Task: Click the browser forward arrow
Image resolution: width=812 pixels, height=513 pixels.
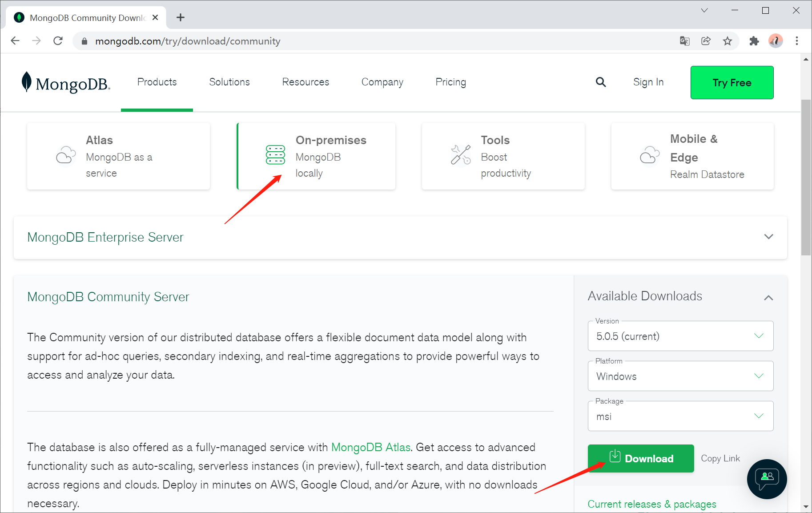Action: tap(36, 41)
